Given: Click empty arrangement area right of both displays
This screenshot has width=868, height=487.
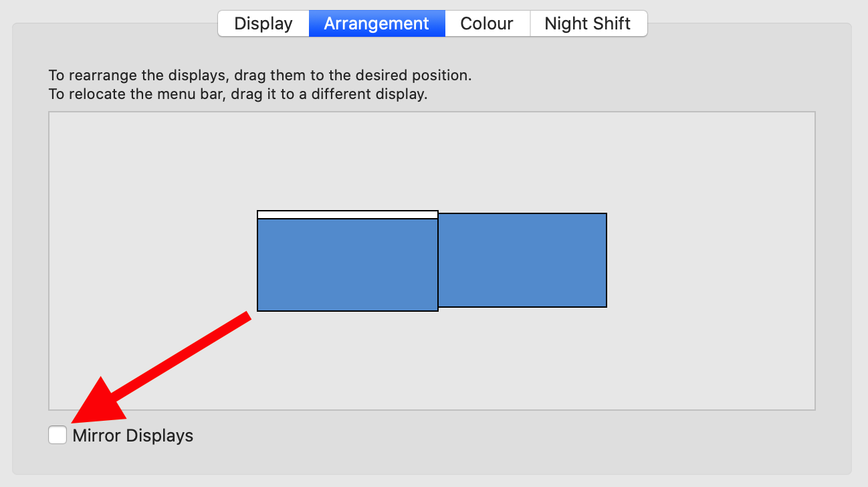Looking at the screenshot, I should 709,261.
